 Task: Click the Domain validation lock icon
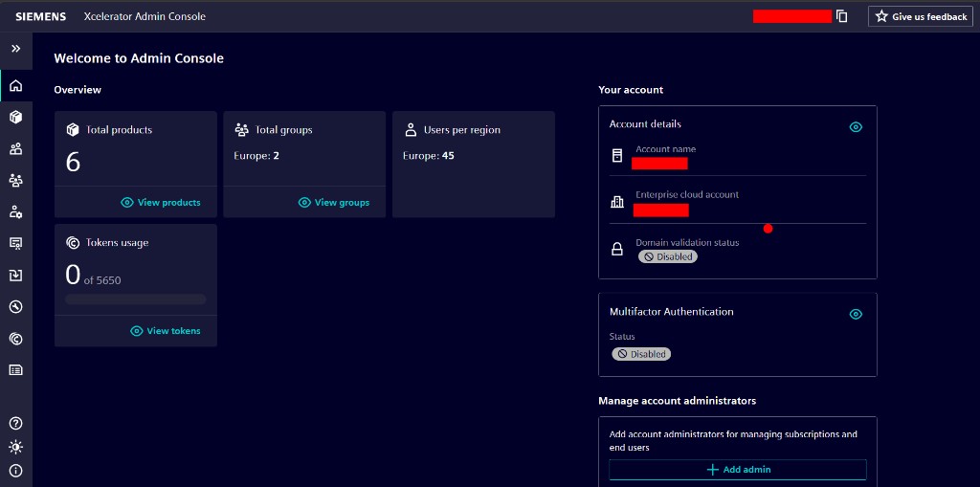[x=617, y=250]
